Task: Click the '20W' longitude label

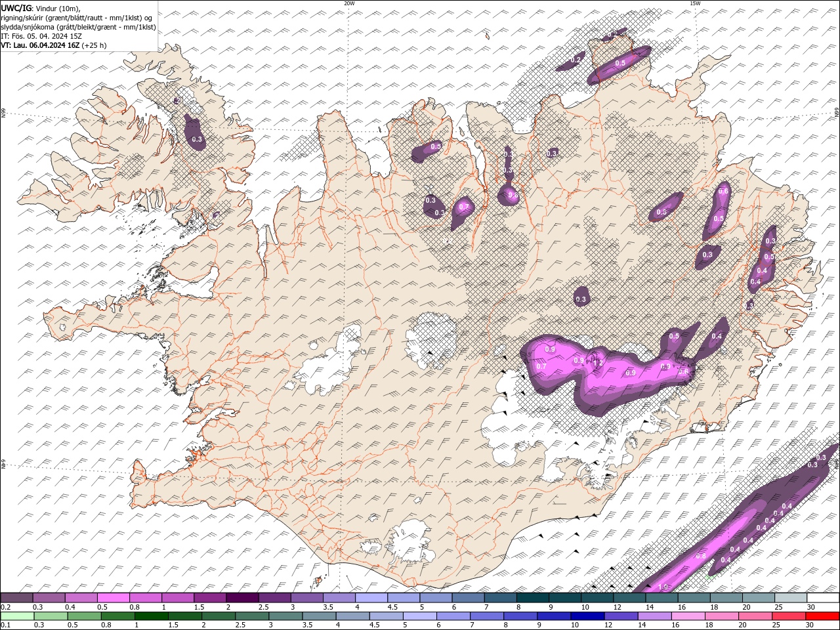Action: tap(349, 3)
